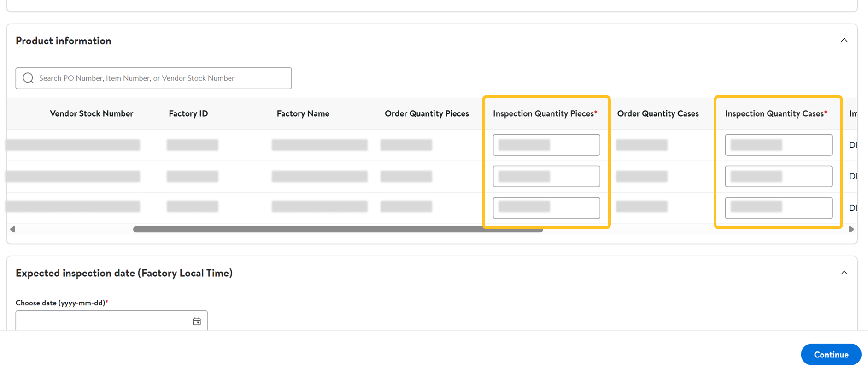868x375 pixels.
Task: Click the Continue button
Action: click(x=831, y=354)
